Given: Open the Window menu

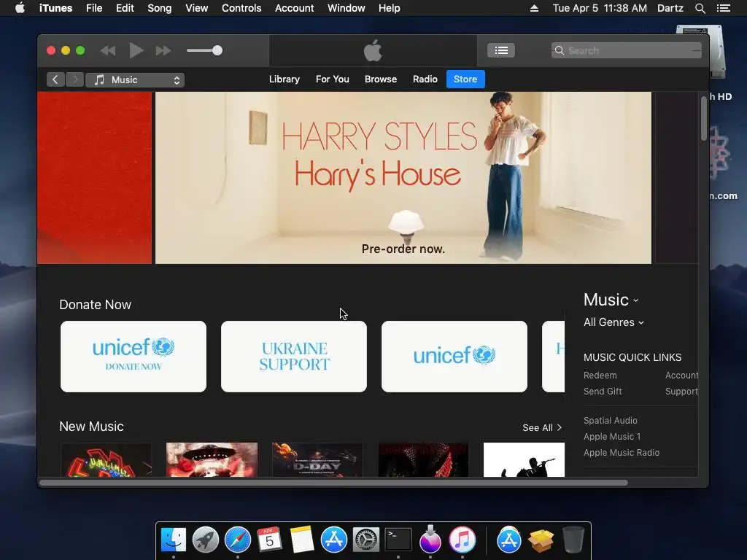Looking at the screenshot, I should [347, 8].
